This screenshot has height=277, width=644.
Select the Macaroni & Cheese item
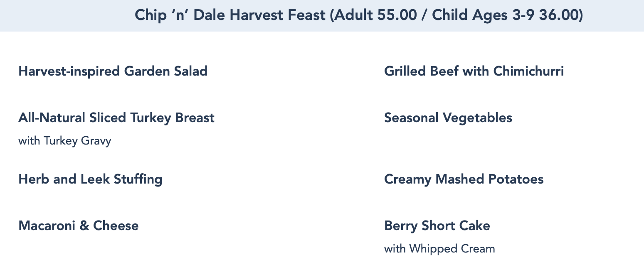click(x=79, y=226)
